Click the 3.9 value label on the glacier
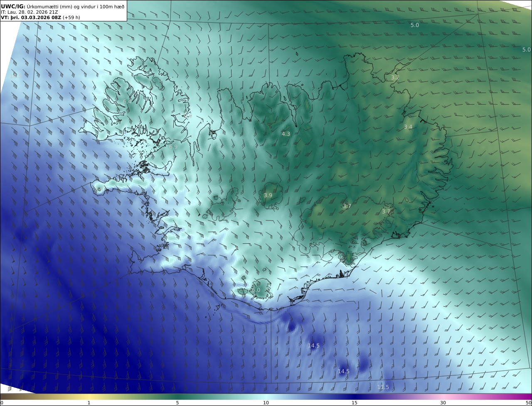Viewport: 532px width, 406px height. point(268,195)
